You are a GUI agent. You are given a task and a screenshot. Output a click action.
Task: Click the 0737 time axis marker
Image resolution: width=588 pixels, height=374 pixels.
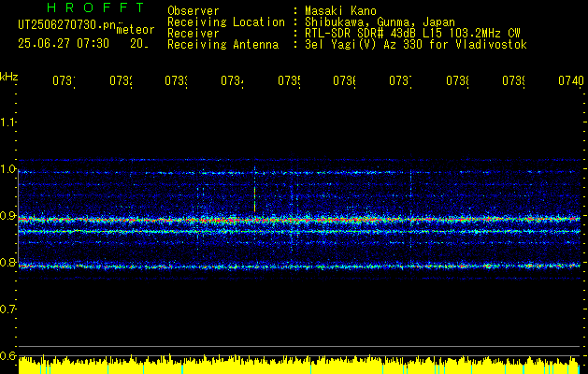pyautogui.click(x=400, y=80)
